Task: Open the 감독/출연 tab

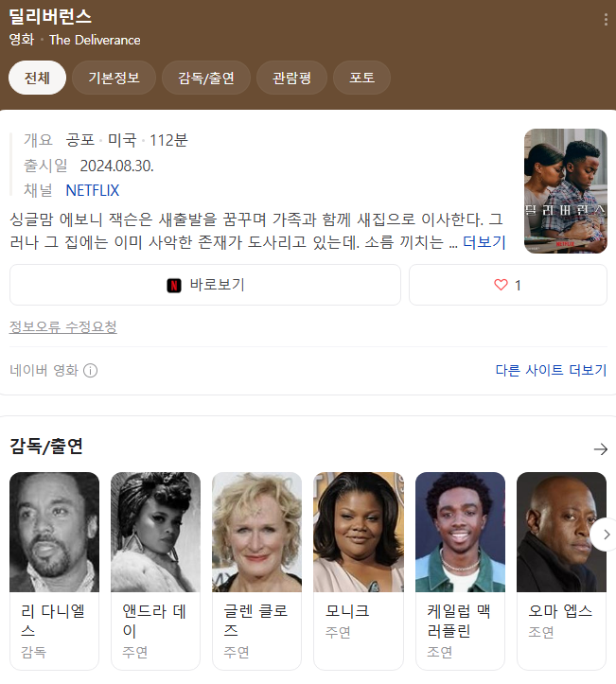Action: pyautogui.click(x=206, y=78)
